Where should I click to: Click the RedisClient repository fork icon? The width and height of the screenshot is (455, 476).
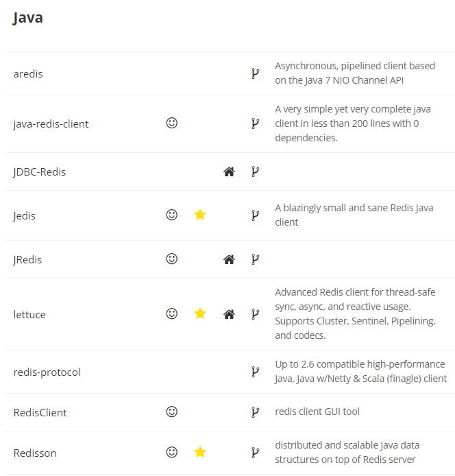click(256, 412)
